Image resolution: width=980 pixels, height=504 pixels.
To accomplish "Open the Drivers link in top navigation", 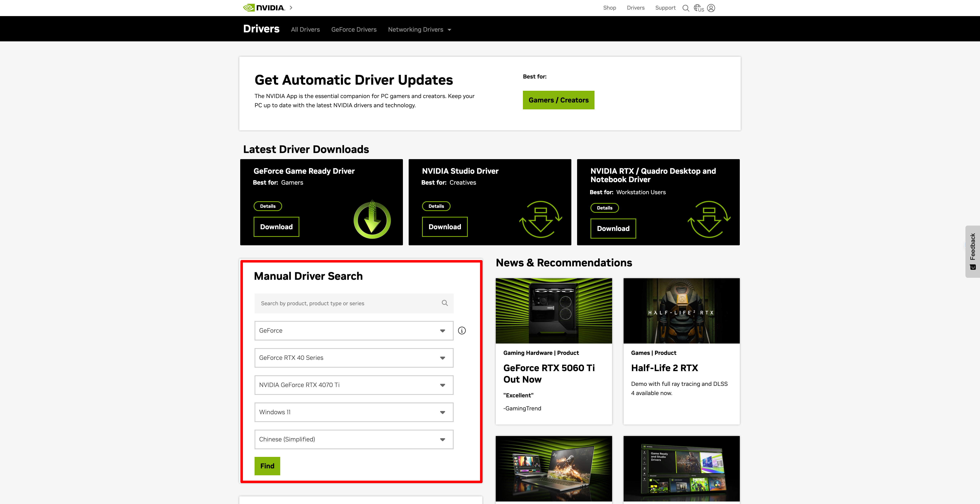I will 636,8.
